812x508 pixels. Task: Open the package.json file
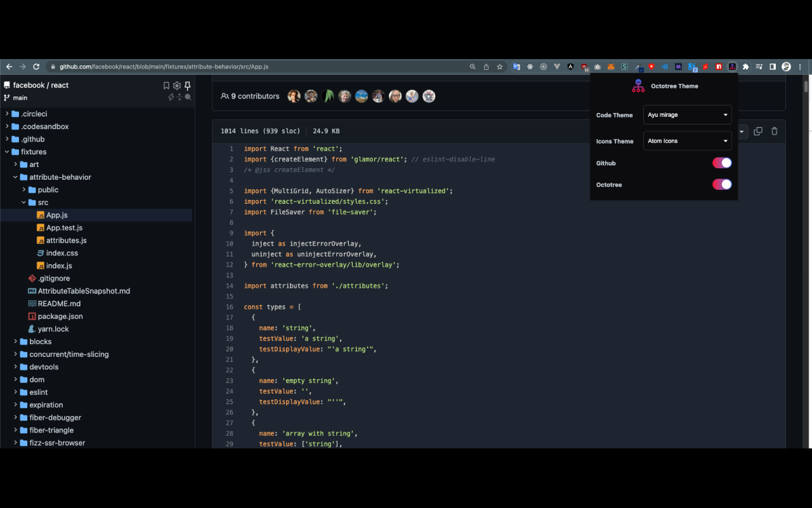point(60,316)
